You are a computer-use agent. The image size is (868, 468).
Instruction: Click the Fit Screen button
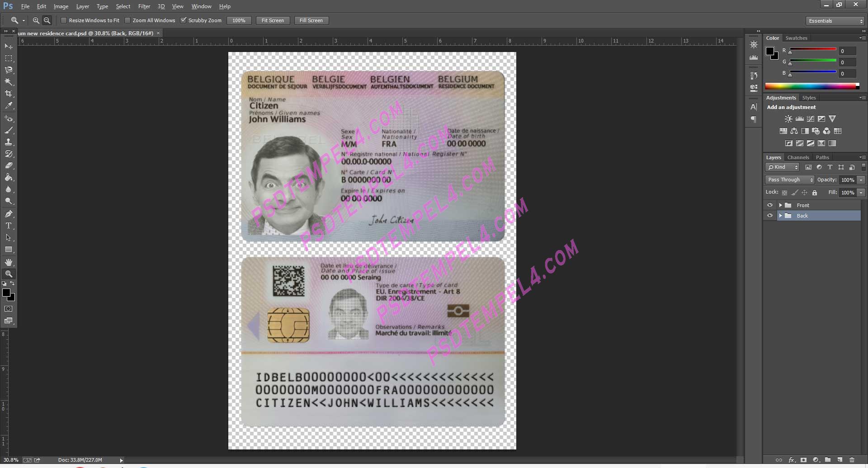(x=273, y=20)
